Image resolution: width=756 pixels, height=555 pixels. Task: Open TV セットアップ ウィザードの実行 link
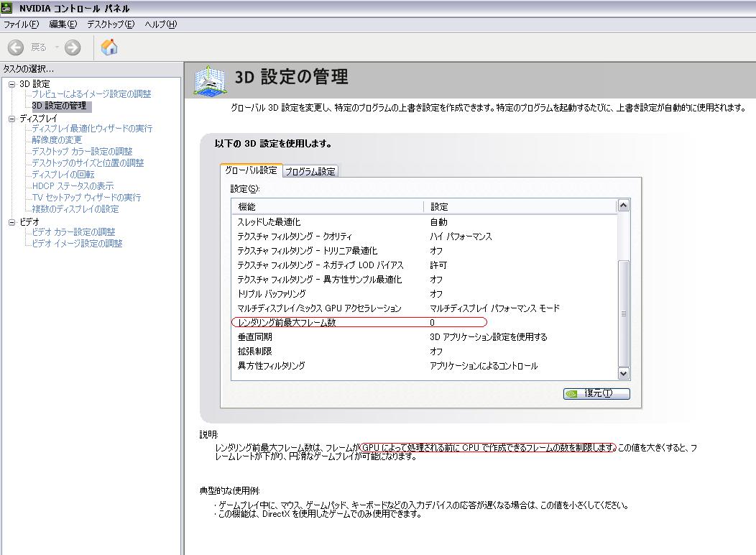tap(86, 198)
